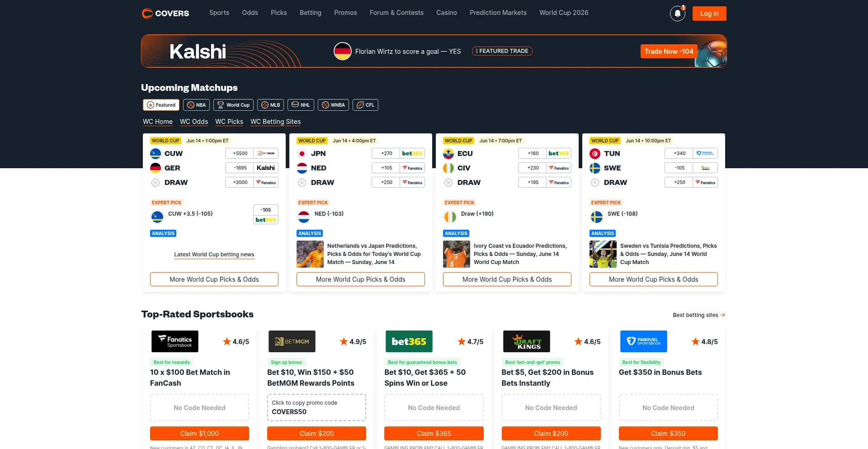Click the Claim $350 button
Image resolution: width=868 pixels, height=449 pixels.
[x=668, y=433]
